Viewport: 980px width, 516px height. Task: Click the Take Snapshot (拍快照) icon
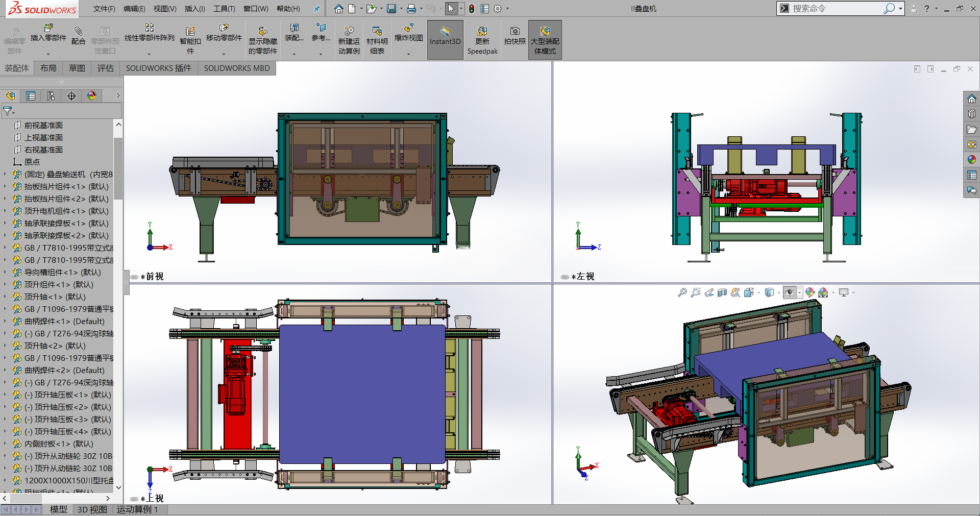click(514, 36)
